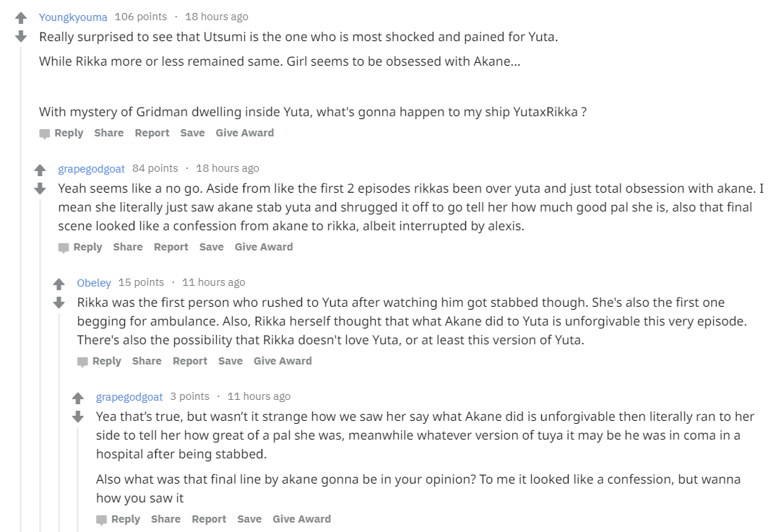The width and height of the screenshot is (781, 532).
Task: Save grapegodgoat's 84-point comment
Action: (x=211, y=247)
